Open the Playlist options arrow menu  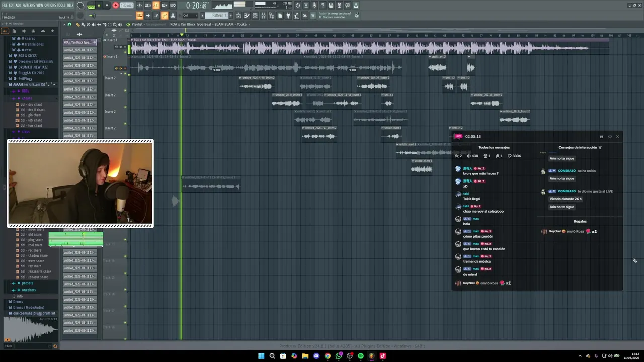click(64, 24)
